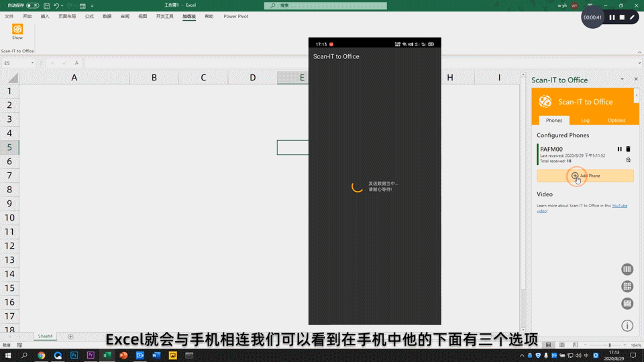644x362 pixels.
Task: Switch to the 加载项 ribbon tab
Action: click(x=189, y=16)
